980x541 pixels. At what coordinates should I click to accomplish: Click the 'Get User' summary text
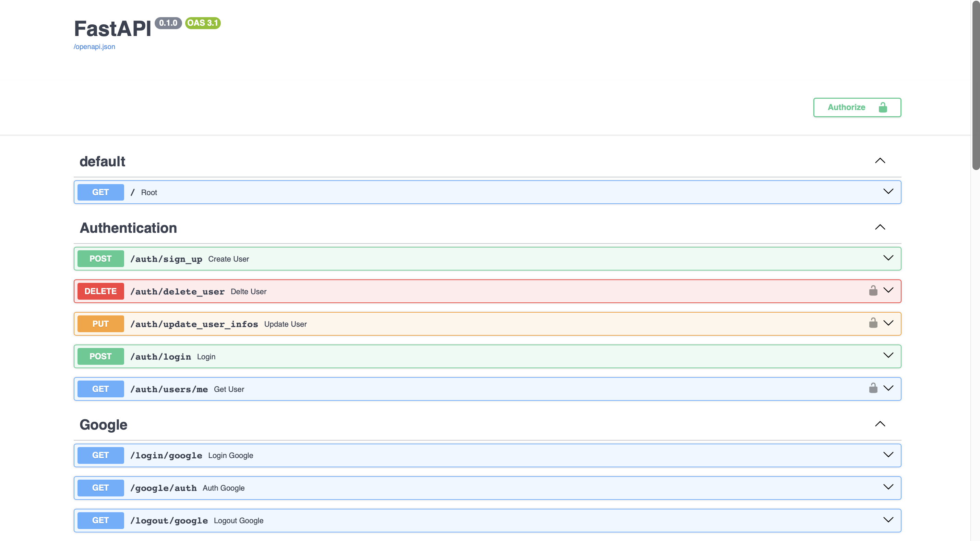point(229,389)
